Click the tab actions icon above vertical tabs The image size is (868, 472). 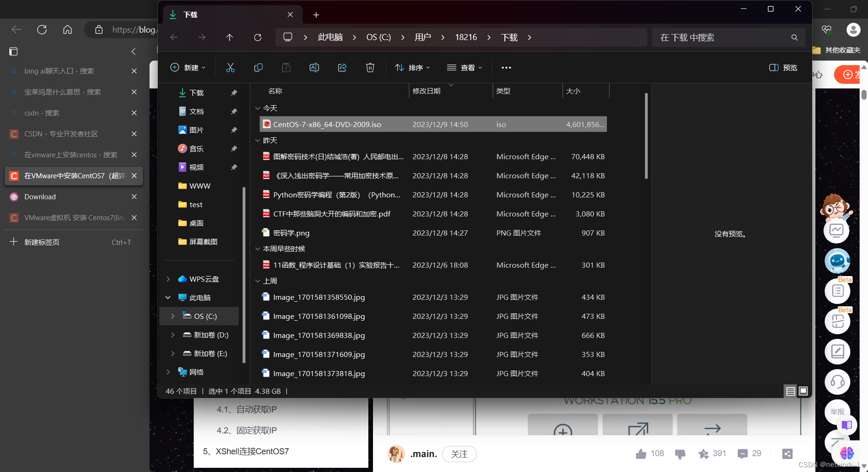14,51
